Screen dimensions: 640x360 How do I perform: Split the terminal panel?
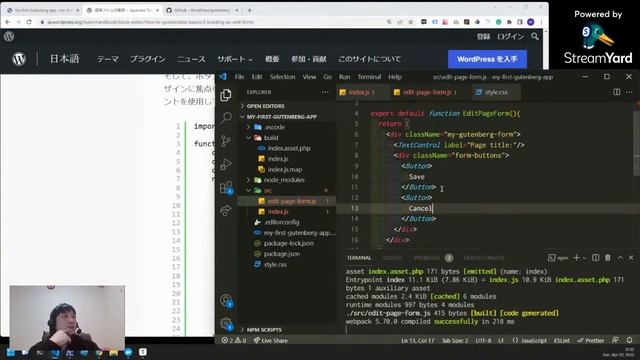point(596,258)
